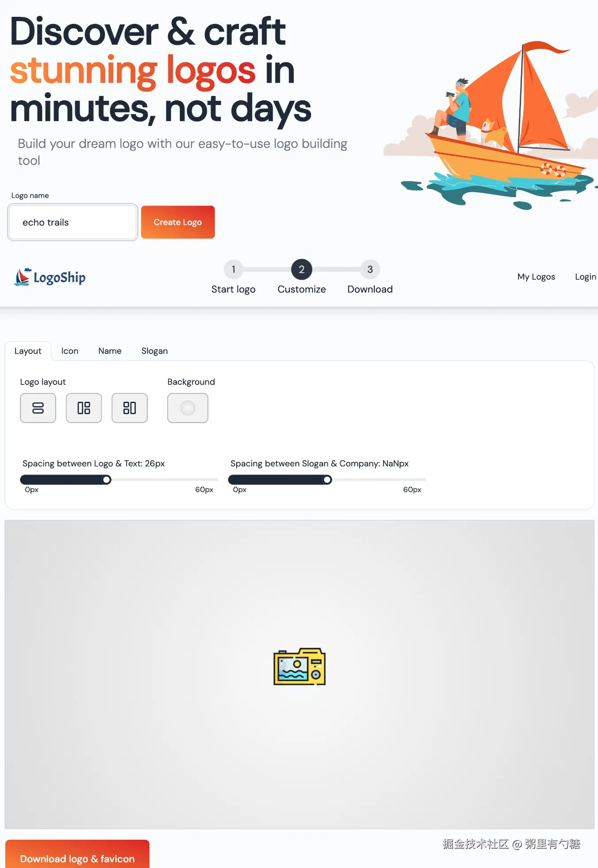The height and width of the screenshot is (868, 598).
Task: Open the Icon tab
Action: [x=70, y=351]
